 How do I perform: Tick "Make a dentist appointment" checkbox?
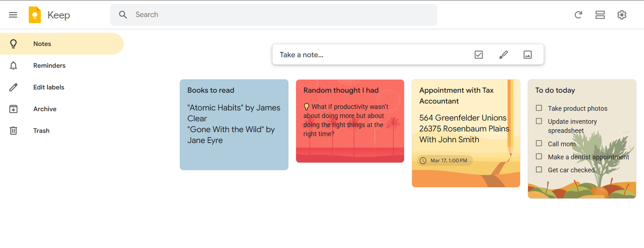(539, 156)
